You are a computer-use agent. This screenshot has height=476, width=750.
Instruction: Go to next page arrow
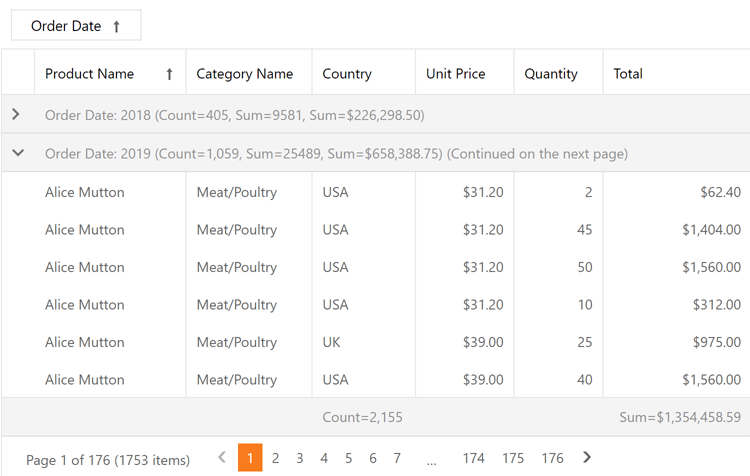[x=587, y=458]
